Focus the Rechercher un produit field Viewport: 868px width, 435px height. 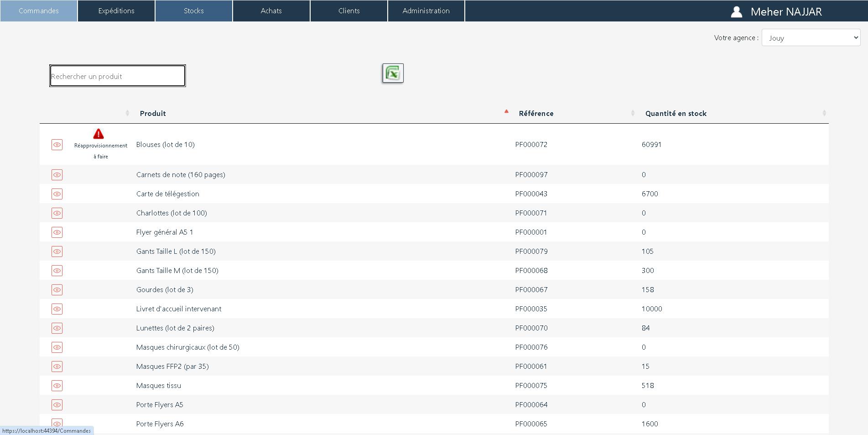[117, 76]
